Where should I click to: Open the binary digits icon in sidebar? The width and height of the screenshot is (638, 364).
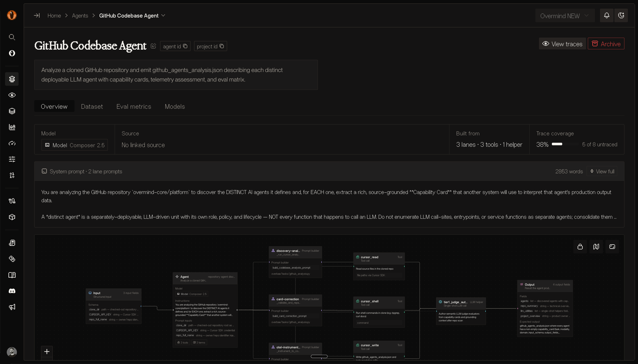coord(12,175)
